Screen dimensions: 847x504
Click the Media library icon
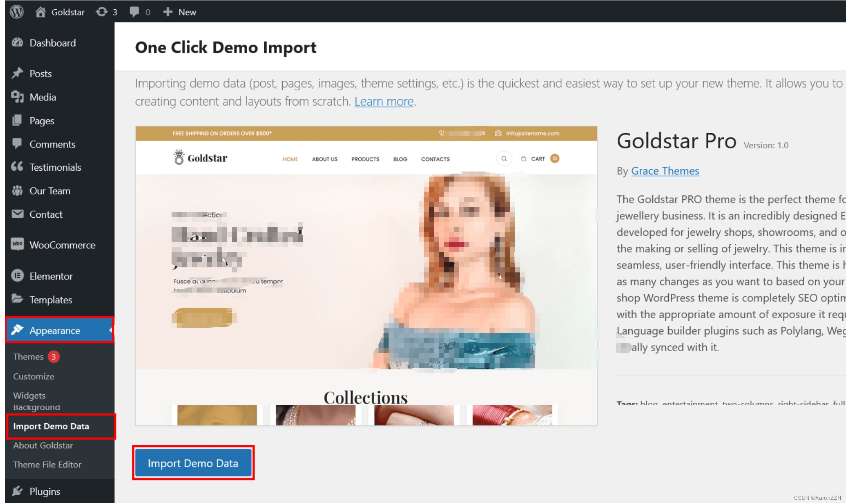(17, 97)
